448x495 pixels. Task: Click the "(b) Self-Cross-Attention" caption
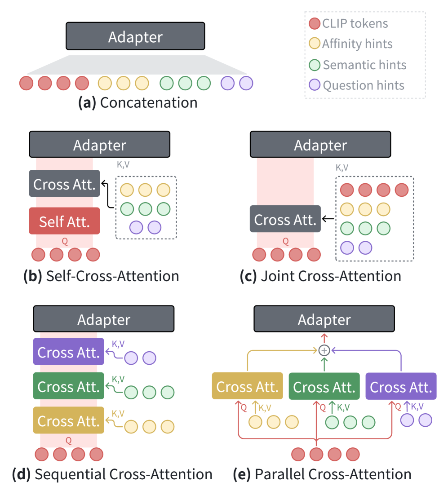101,276
